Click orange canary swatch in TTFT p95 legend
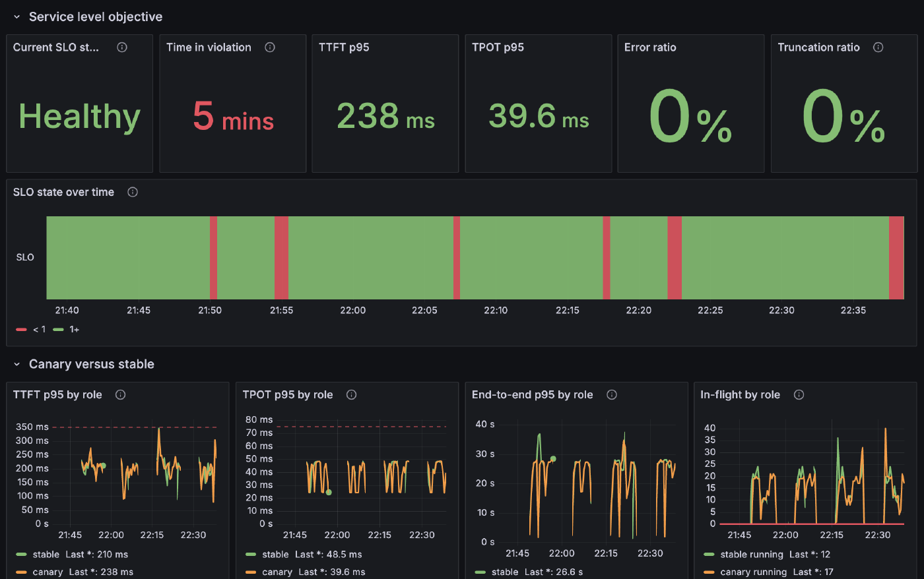Viewport: 924px width, 579px height. pyautogui.click(x=21, y=572)
